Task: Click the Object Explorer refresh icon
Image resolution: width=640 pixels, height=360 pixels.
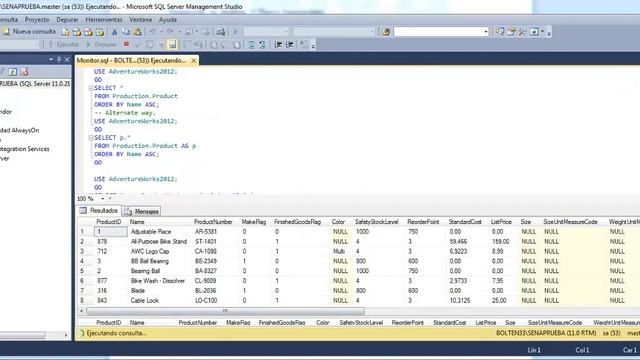Action: (x=13, y=72)
